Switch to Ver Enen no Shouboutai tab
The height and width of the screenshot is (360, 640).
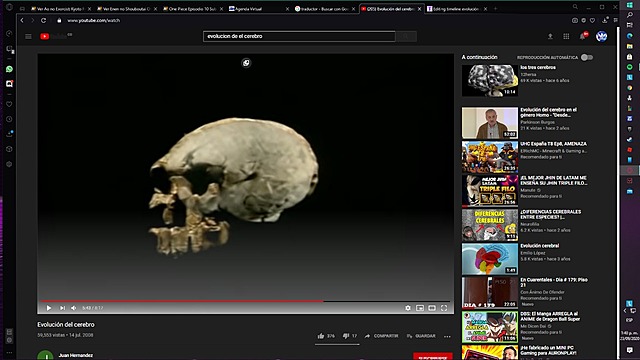tap(127, 9)
